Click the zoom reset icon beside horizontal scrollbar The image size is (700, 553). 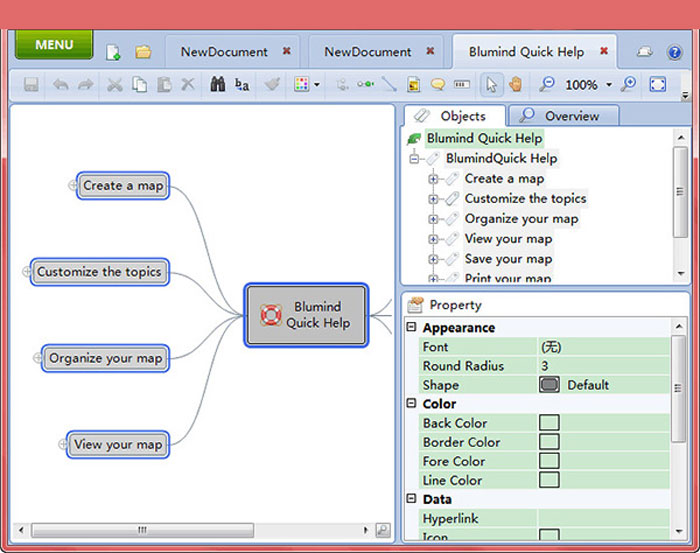(x=383, y=530)
